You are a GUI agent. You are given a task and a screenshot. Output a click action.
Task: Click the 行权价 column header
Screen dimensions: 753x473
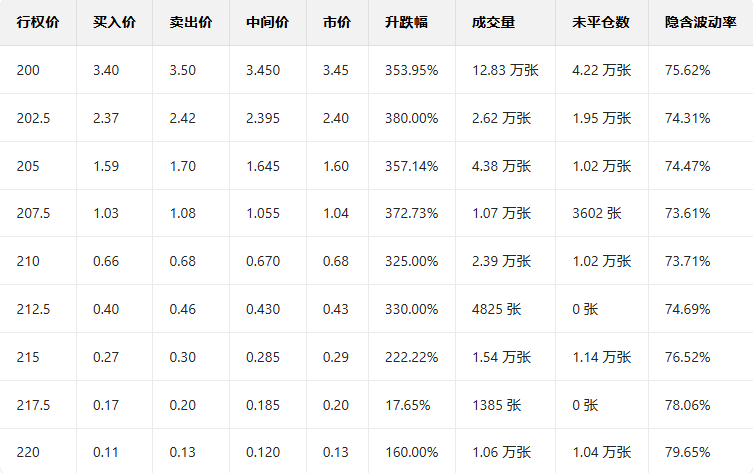(x=38, y=22)
